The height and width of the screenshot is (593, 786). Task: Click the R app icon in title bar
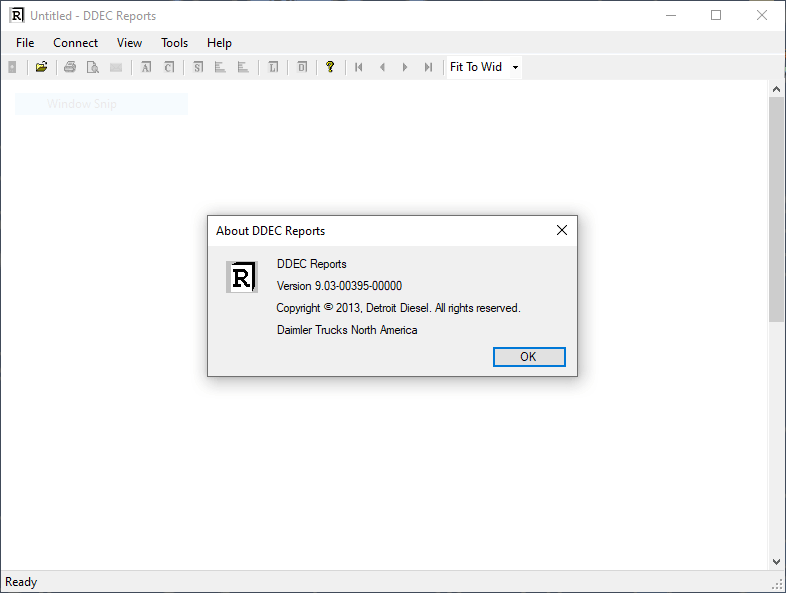[17, 16]
